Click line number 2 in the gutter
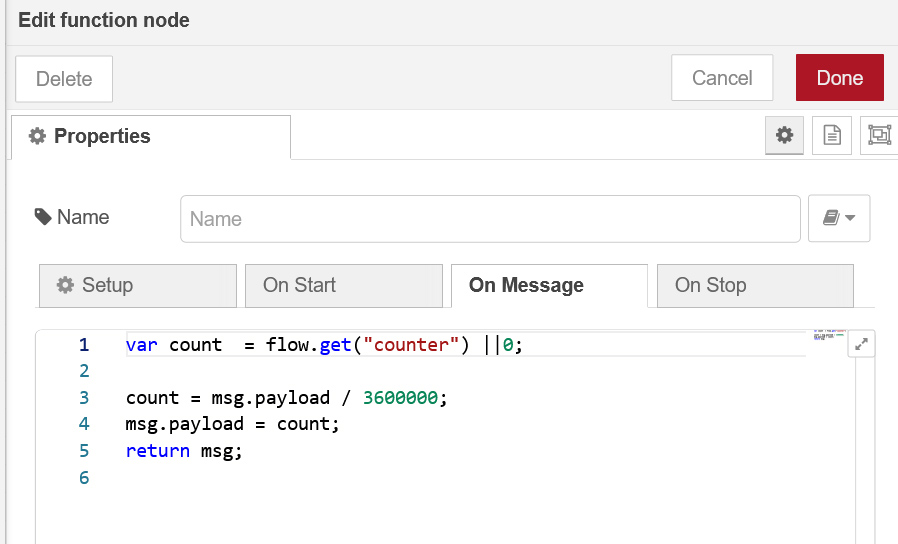This screenshot has width=898, height=544. 84,371
